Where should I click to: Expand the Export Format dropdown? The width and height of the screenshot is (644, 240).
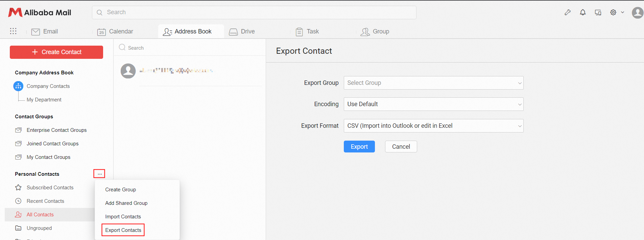433,126
